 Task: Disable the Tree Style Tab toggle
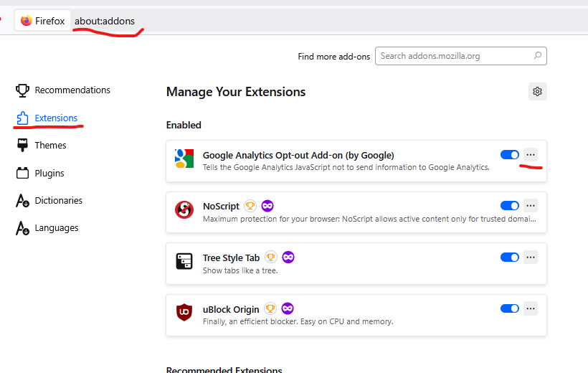click(510, 257)
